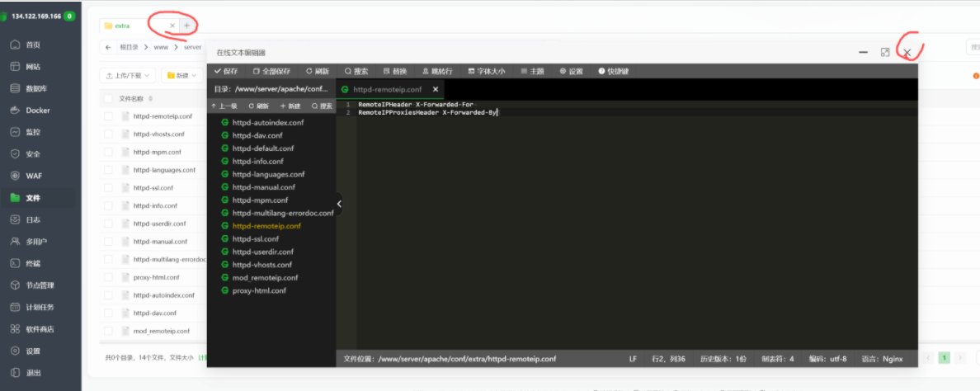Screen dimensions: 980x391
Task: Open the 替换 replace tool
Action: coord(395,71)
